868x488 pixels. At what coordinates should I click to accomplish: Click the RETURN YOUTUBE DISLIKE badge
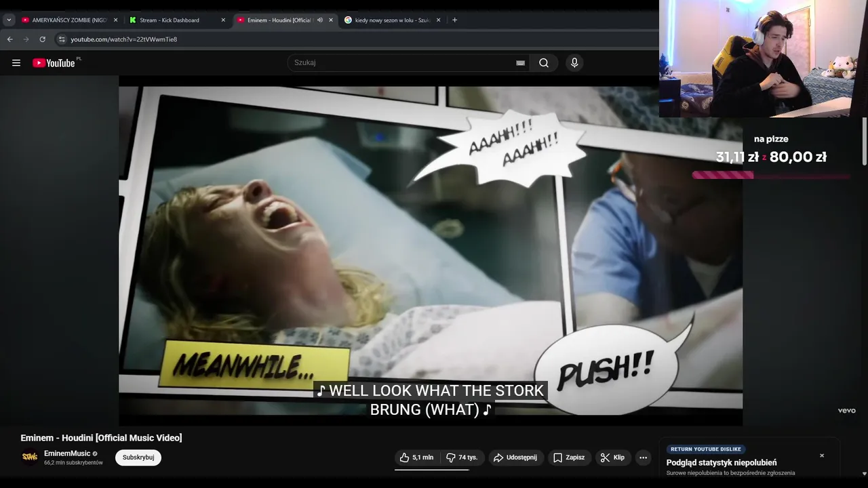[x=705, y=449]
